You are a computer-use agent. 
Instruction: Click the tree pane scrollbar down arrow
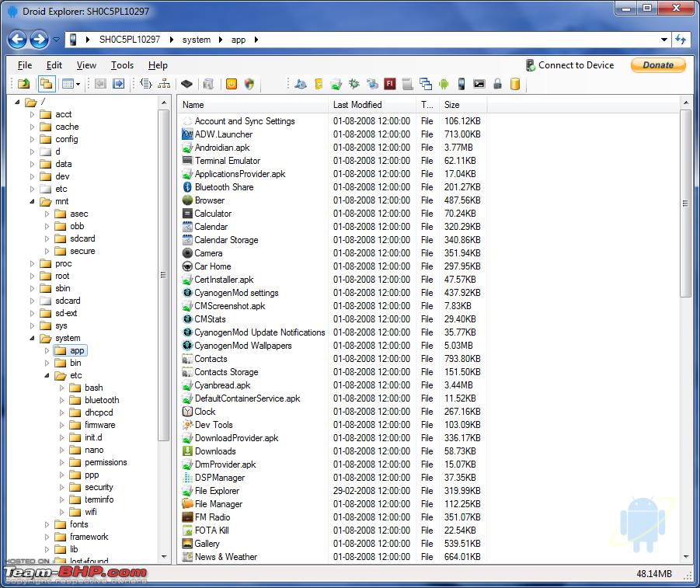(x=164, y=556)
